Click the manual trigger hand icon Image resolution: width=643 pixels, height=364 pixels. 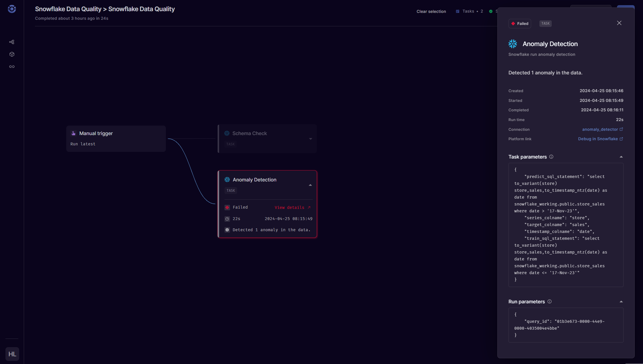click(x=74, y=133)
